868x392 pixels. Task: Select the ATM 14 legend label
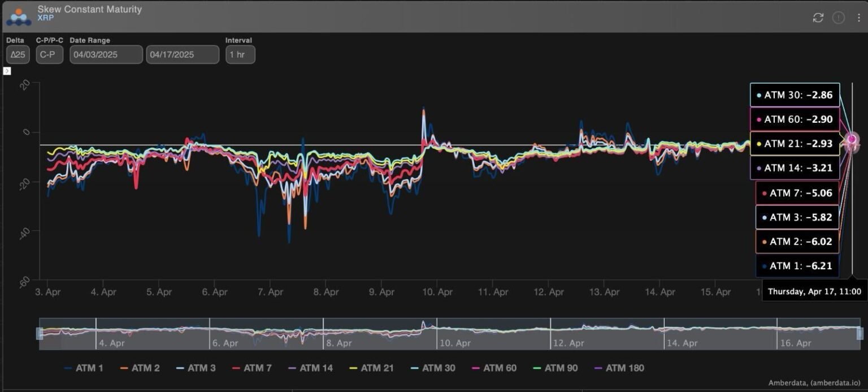pos(316,368)
